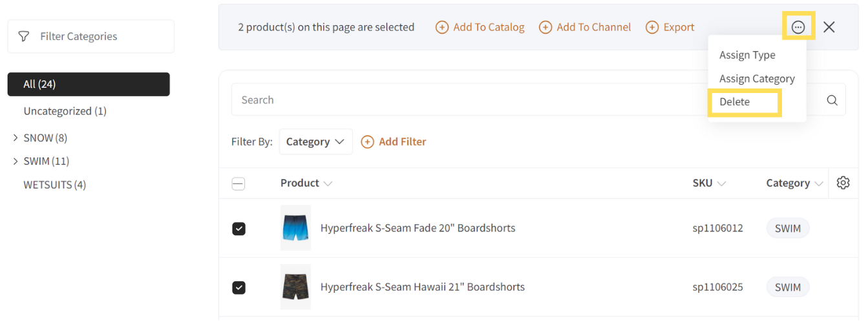Uncheck Hyperfreak S-Seam Hawaii 21" Boardshorts
This screenshot has height=325, width=868.
[238, 288]
